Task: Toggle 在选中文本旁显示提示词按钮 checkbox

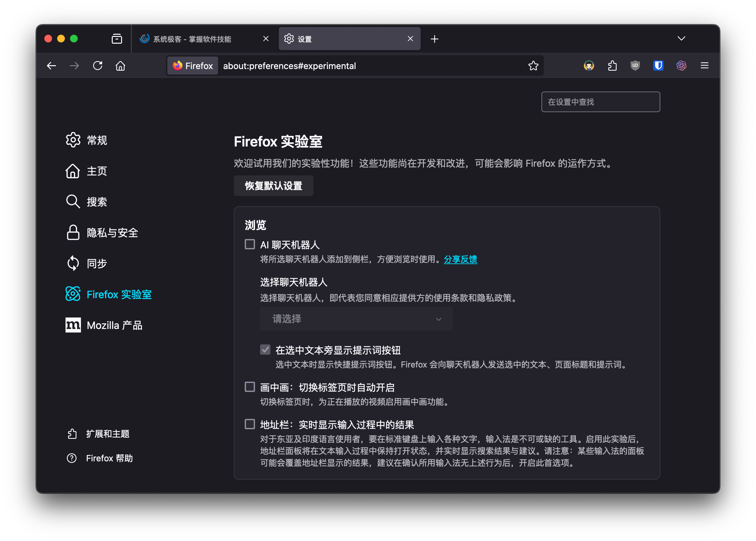Action: pos(265,350)
